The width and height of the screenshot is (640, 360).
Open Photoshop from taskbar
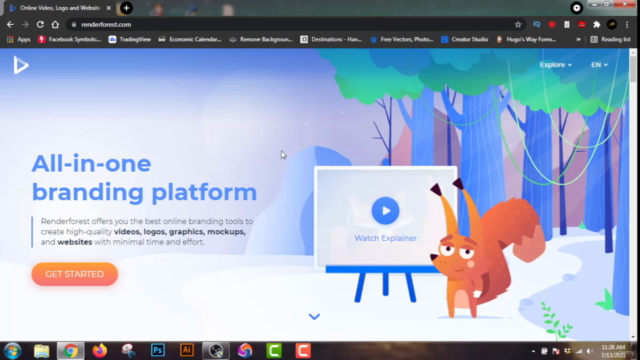(x=158, y=351)
